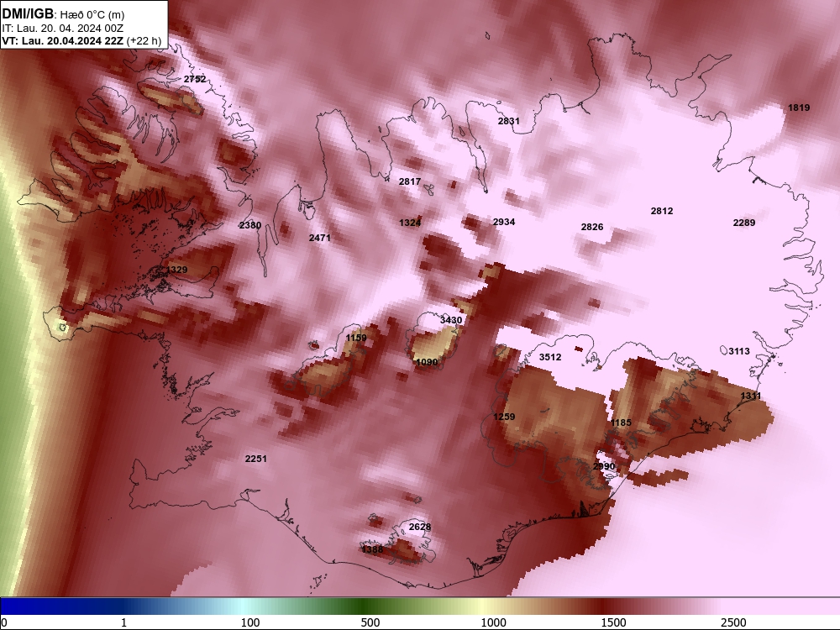
Task: Click the map value 2251
Action: [x=255, y=459]
